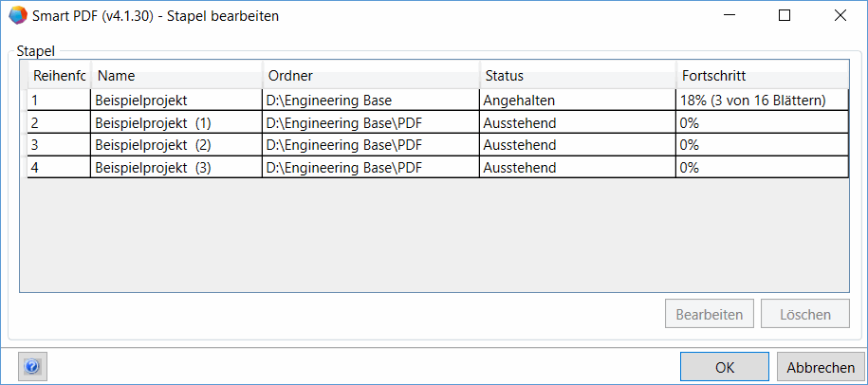Viewport: 868px width, 385px height.
Task: Click the Angehalten status cell
Action: coord(519,100)
